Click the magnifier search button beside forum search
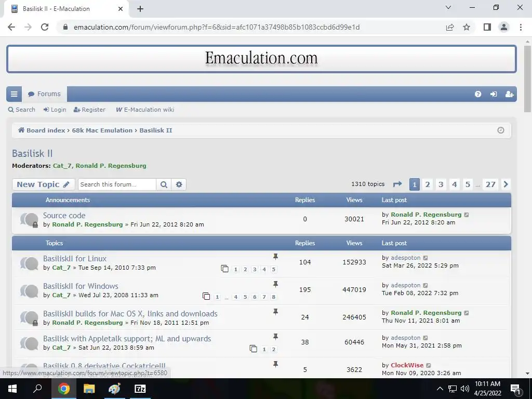Viewport: 532px width, 399px height. click(x=164, y=184)
